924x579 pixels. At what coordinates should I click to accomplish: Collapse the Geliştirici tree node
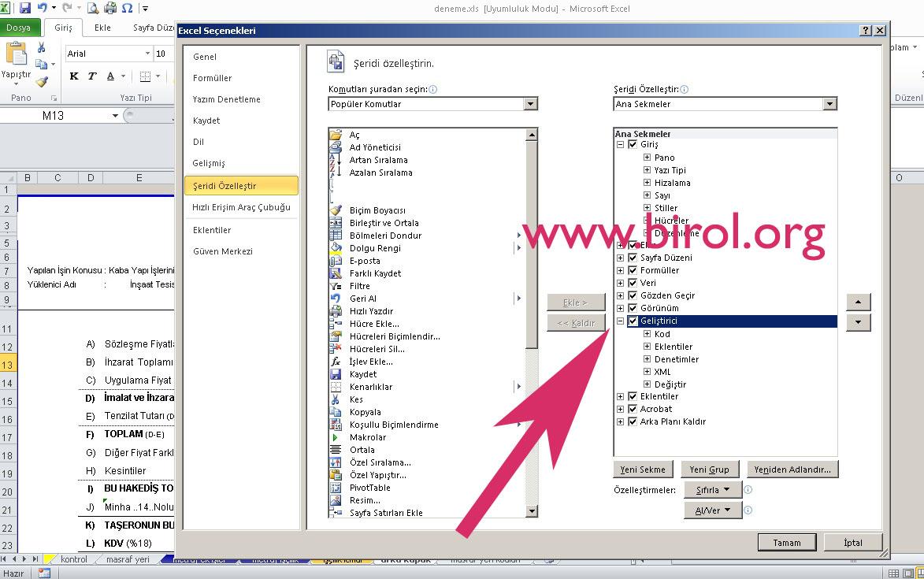tap(620, 321)
